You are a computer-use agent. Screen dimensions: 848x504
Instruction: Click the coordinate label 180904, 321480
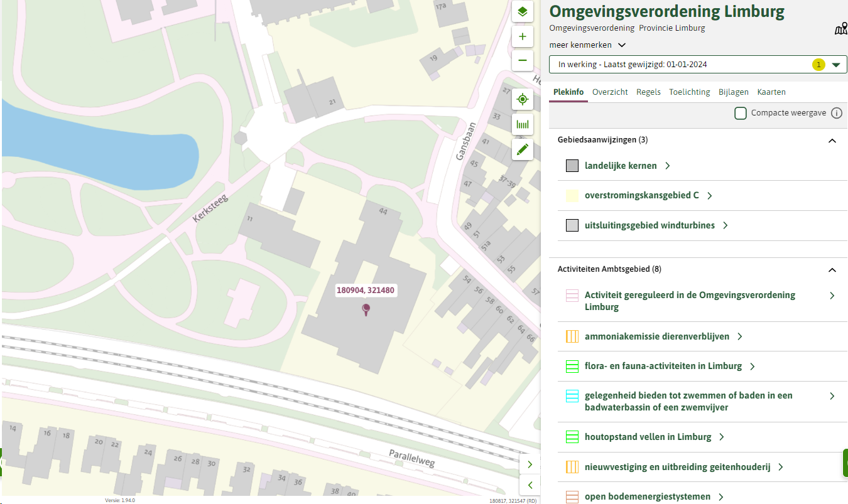tap(366, 291)
